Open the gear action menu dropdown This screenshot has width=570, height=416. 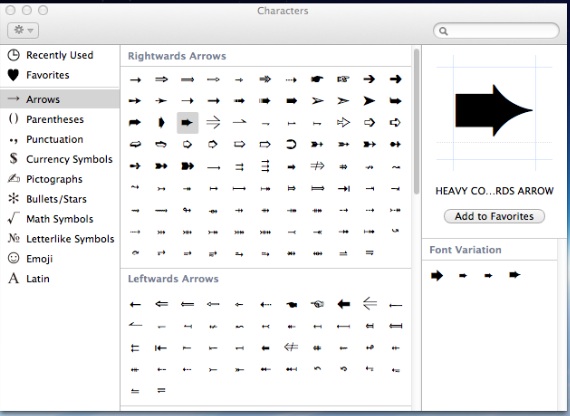pyautogui.click(x=23, y=30)
